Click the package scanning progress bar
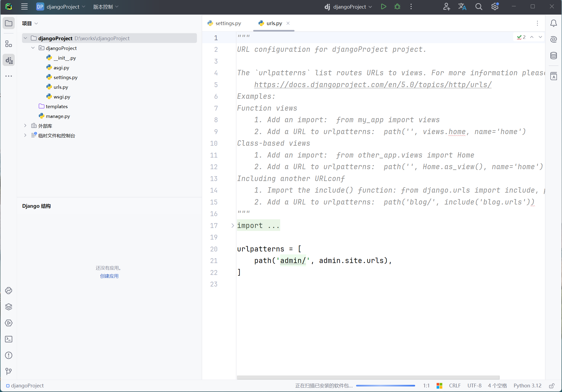The image size is (562, 392). [x=385, y=386]
